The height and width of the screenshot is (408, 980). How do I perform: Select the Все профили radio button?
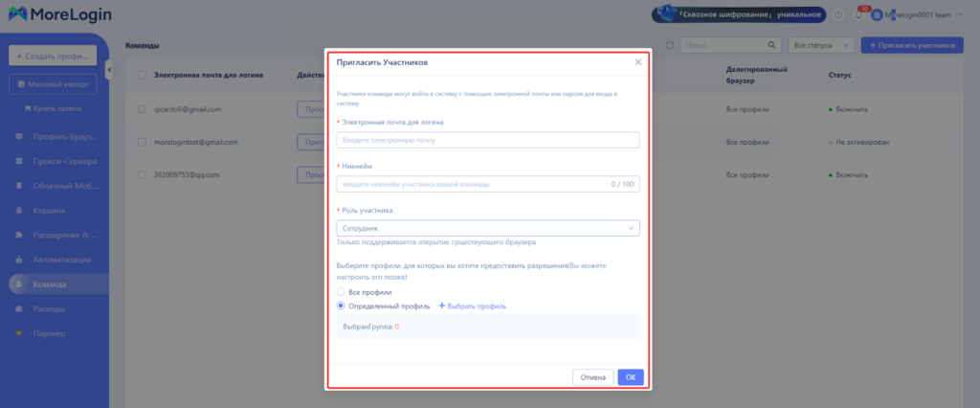341,291
